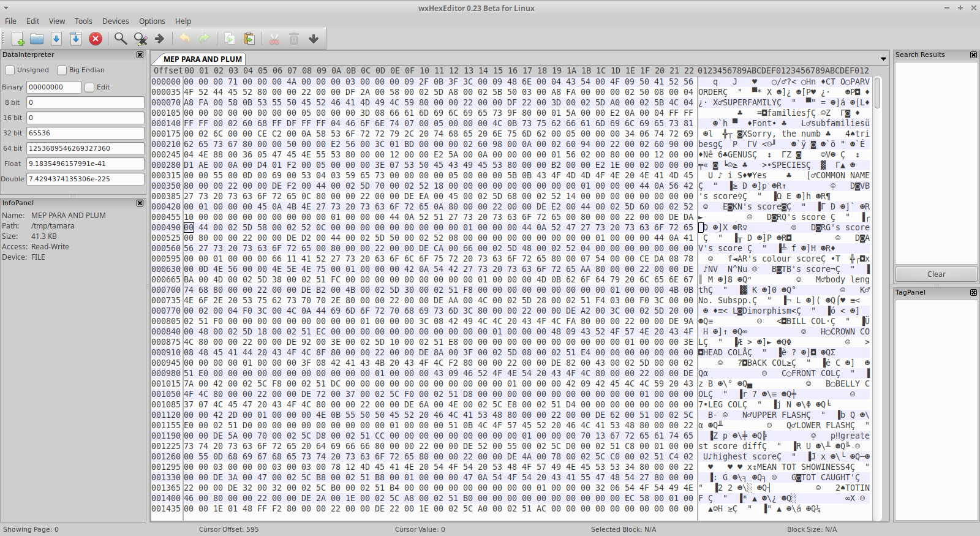Click 'Block Size: N/A' in status bar
980x536 pixels.
pos(812,529)
